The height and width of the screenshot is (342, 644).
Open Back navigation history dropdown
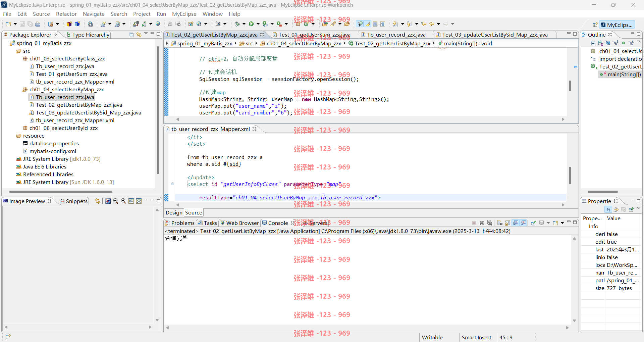(x=438, y=24)
